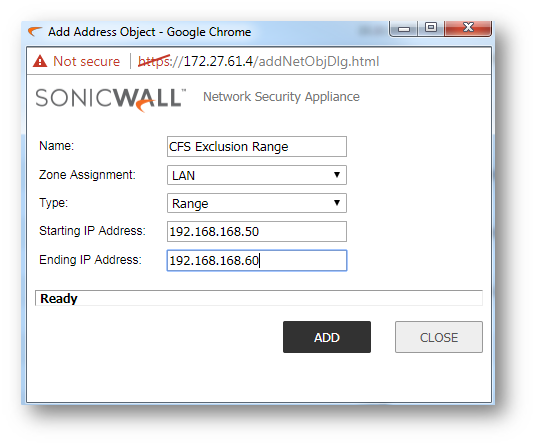Screen dimensions: 537x447
Task: Click the Ending IP Address field
Action: click(x=257, y=261)
